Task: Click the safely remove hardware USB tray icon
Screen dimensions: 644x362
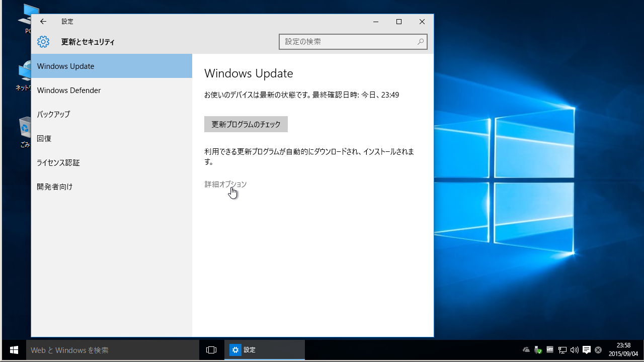Action: 538,350
